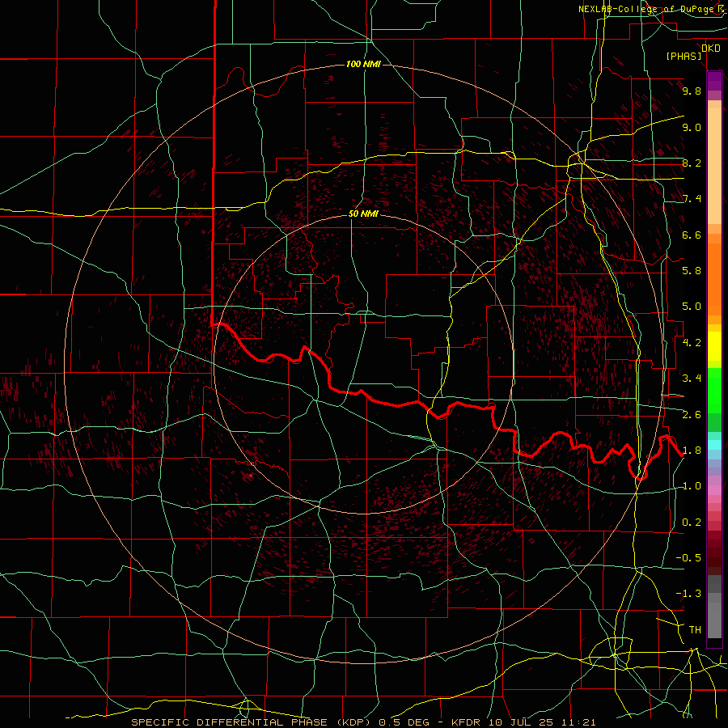Screen dimensions: 728x728
Task: Pick the dark red band on the color scale
Action: click(714, 553)
